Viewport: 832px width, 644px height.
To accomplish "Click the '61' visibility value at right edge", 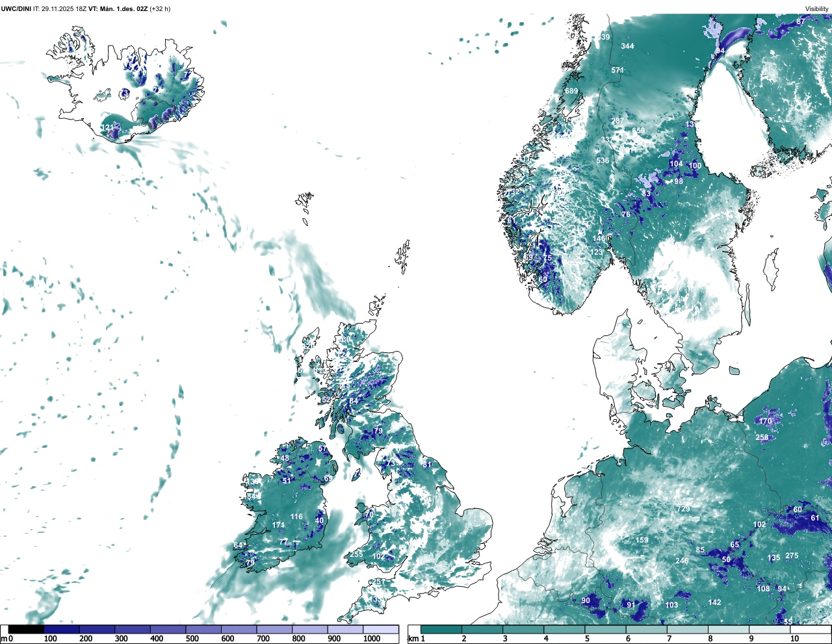I will pos(815,518).
